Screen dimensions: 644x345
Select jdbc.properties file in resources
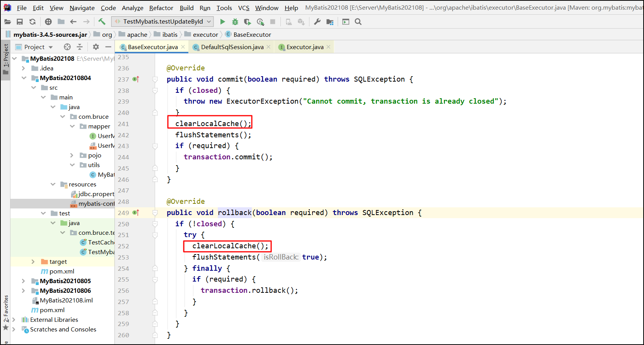point(96,194)
